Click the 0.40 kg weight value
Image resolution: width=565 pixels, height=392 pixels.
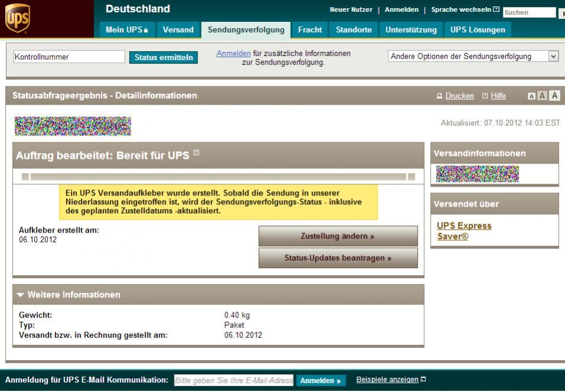tap(237, 315)
